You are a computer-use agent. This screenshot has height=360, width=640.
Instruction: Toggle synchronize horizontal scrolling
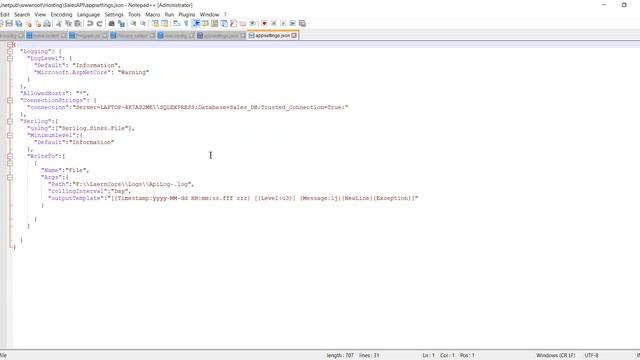coord(164,24)
